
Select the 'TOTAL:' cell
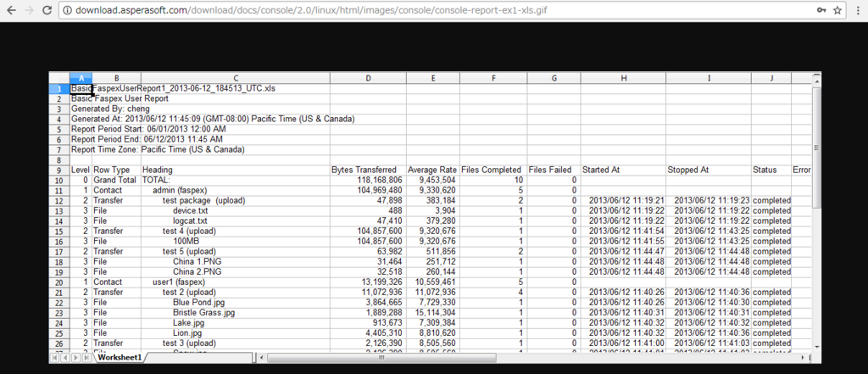(x=236, y=180)
